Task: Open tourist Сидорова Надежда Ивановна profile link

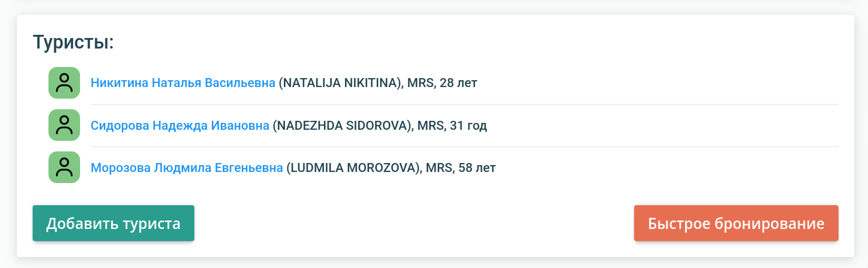Action: click(x=180, y=126)
